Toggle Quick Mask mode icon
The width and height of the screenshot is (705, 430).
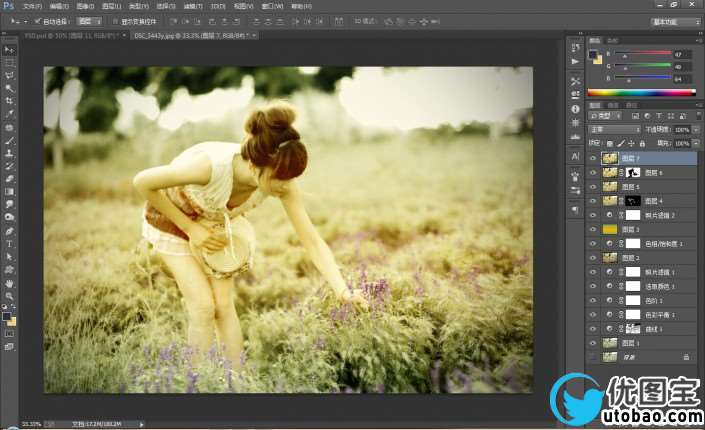tap(9, 334)
